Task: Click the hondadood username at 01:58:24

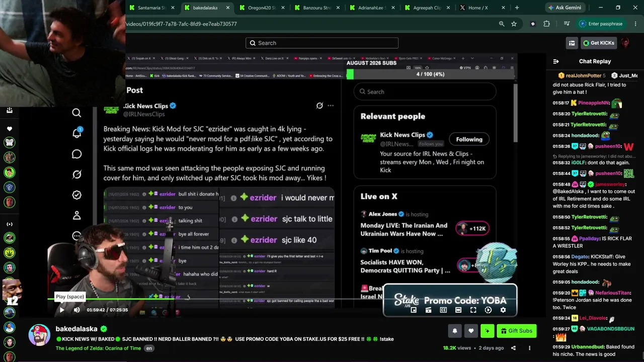Action: (x=584, y=136)
